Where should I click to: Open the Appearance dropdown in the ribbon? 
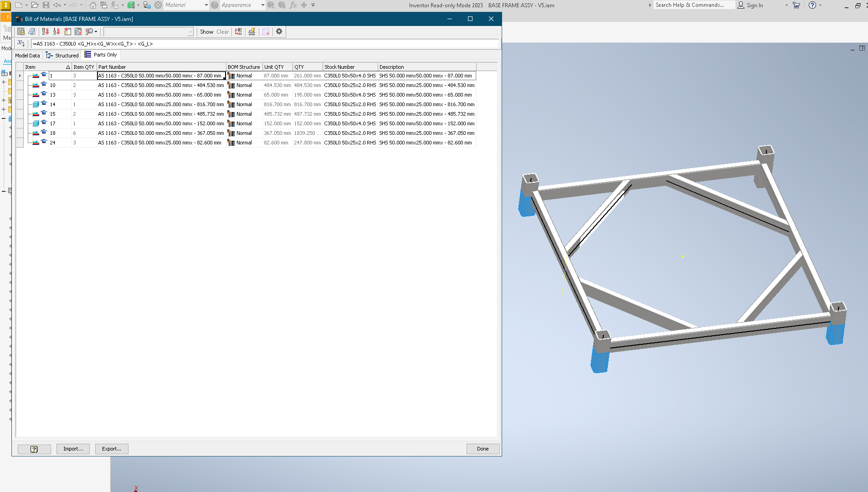point(262,5)
